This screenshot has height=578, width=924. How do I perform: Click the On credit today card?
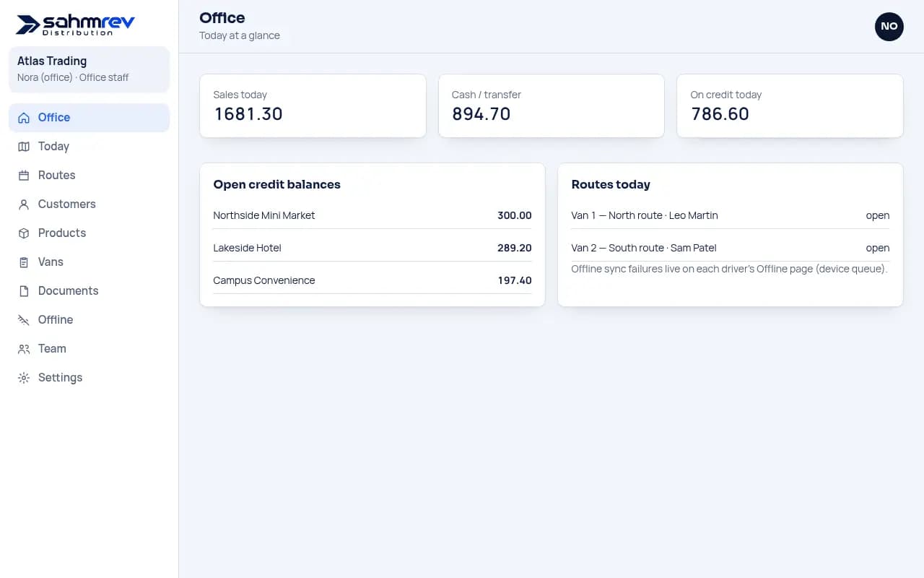click(790, 105)
